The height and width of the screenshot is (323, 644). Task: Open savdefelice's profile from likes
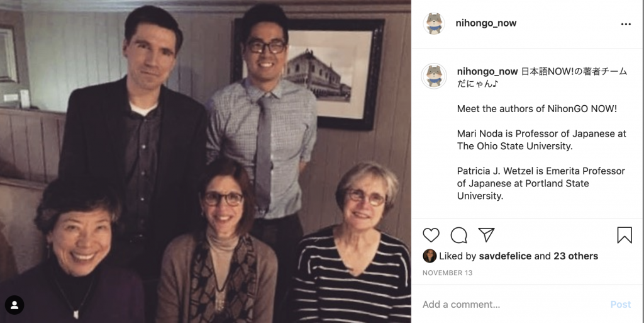pyautogui.click(x=504, y=256)
